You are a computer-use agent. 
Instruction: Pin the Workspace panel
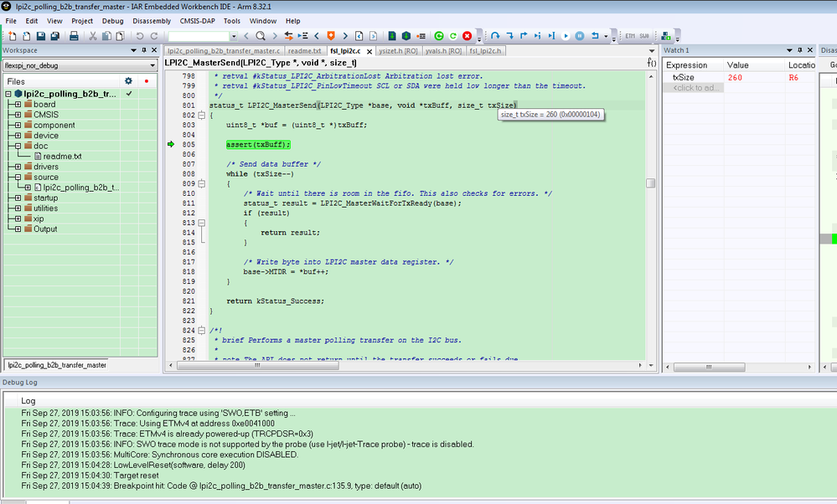click(x=144, y=50)
